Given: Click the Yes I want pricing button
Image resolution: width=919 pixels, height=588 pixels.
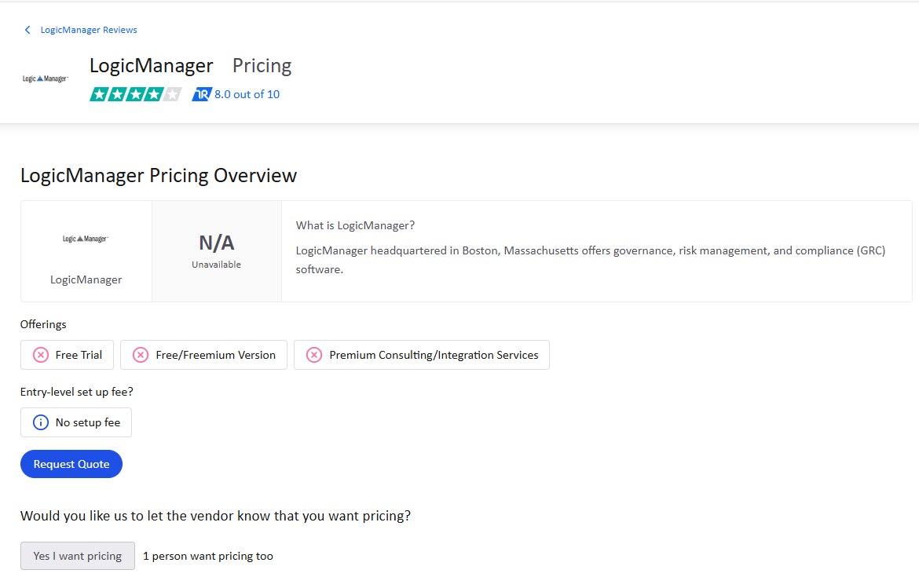Looking at the screenshot, I should (x=77, y=556).
